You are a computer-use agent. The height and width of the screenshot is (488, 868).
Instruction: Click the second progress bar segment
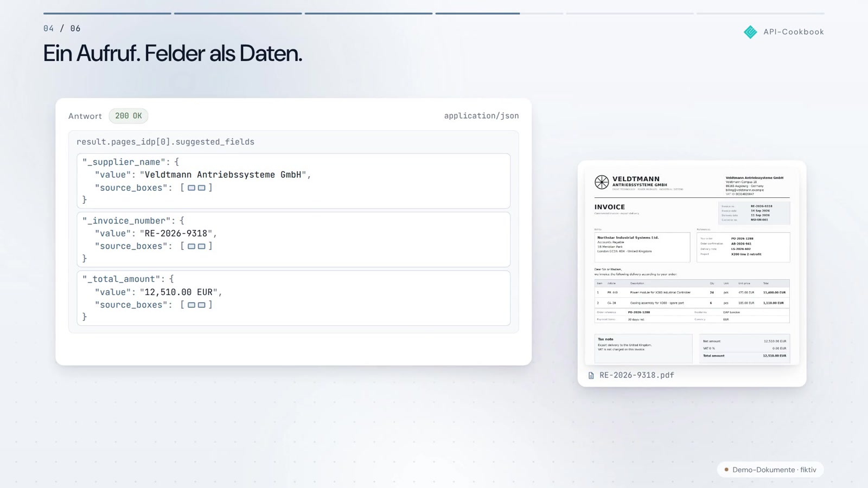tap(238, 13)
